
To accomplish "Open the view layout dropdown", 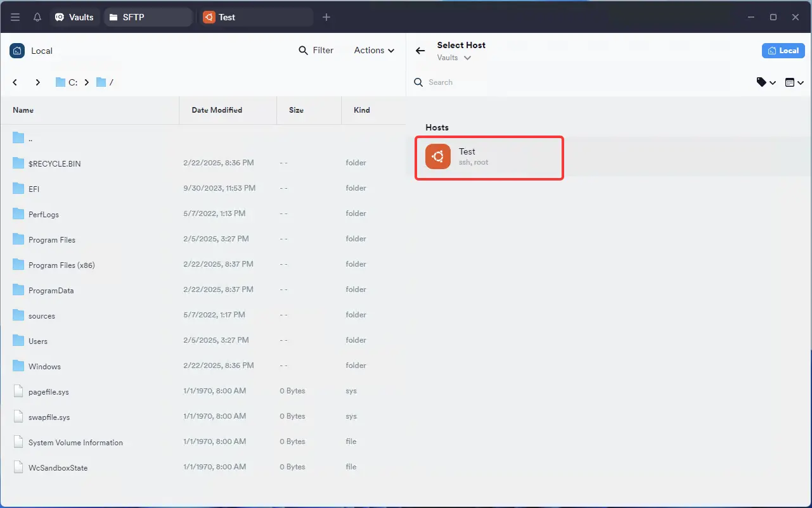I will coord(794,82).
